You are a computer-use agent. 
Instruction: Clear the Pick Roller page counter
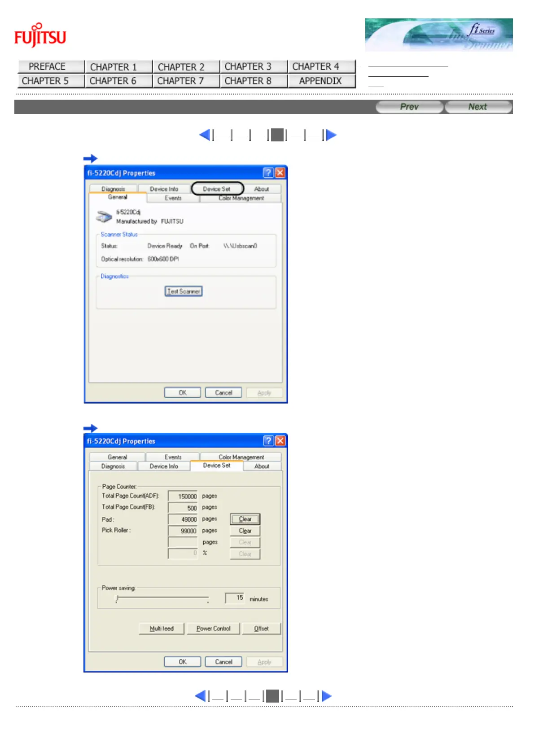[x=245, y=531]
